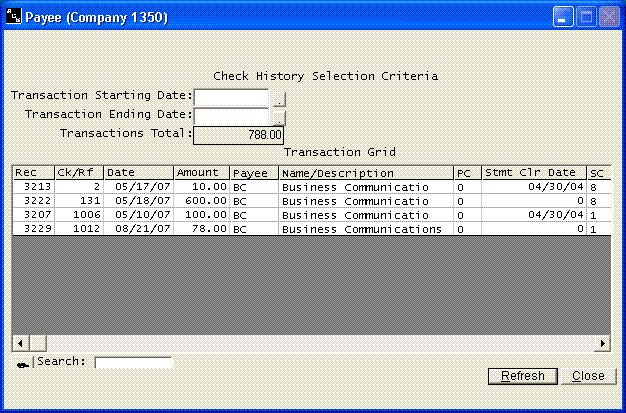Click the search binoculars icon

22,362
